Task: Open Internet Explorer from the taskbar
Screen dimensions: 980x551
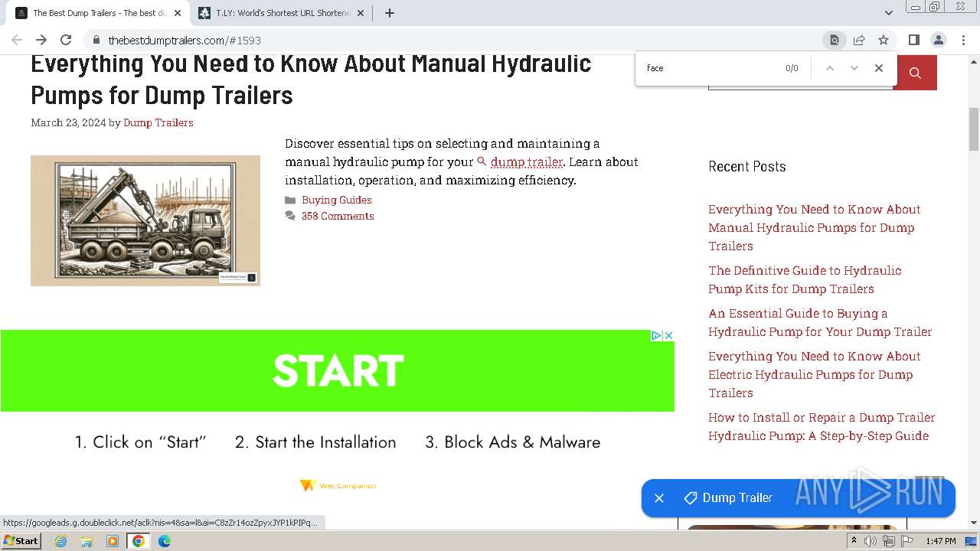Action: pos(60,541)
